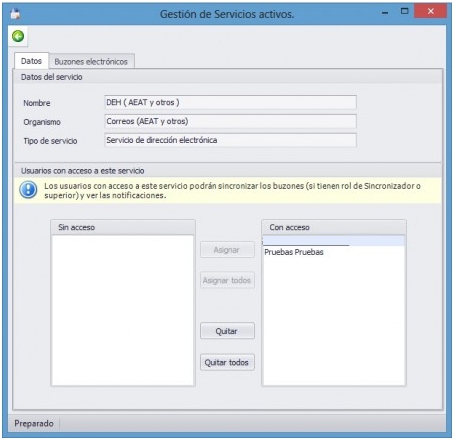Click the Quitar button
The height and width of the screenshot is (440, 454).
coord(227,331)
